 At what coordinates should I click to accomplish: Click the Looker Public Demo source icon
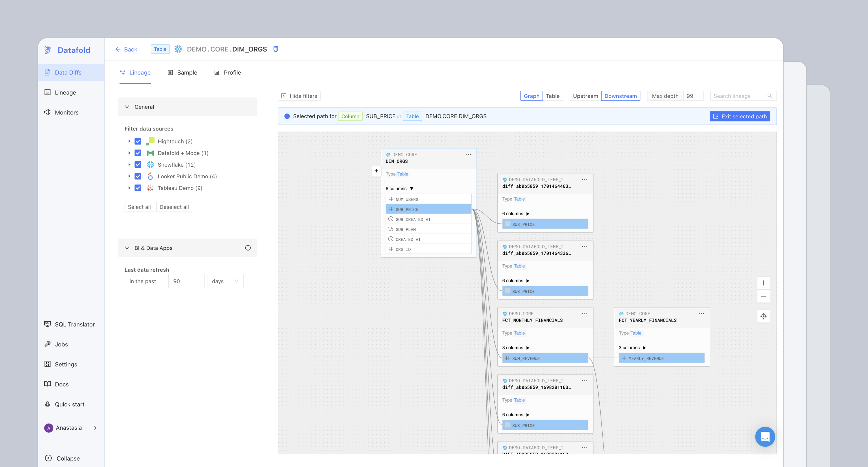[x=150, y=176]
